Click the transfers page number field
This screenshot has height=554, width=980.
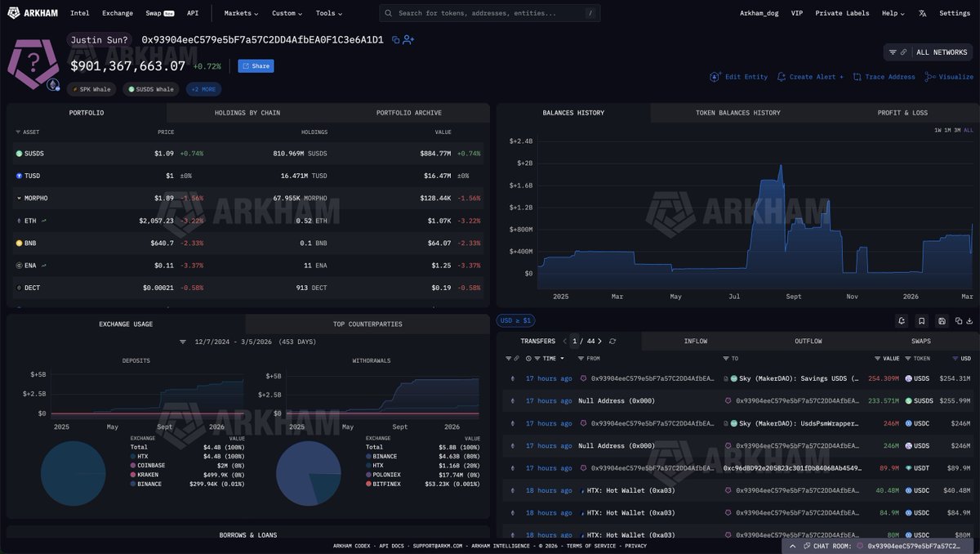(576, 341)
